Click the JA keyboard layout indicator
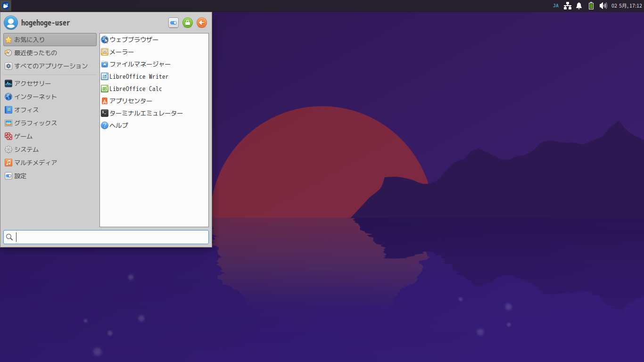Screen dimensions: 644x362 (555, 6)
